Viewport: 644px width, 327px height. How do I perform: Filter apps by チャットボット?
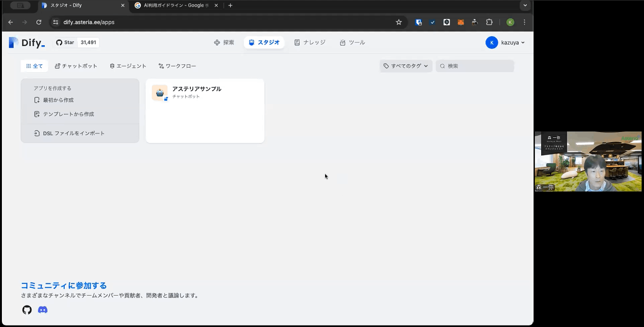click(x=76, y=66)
